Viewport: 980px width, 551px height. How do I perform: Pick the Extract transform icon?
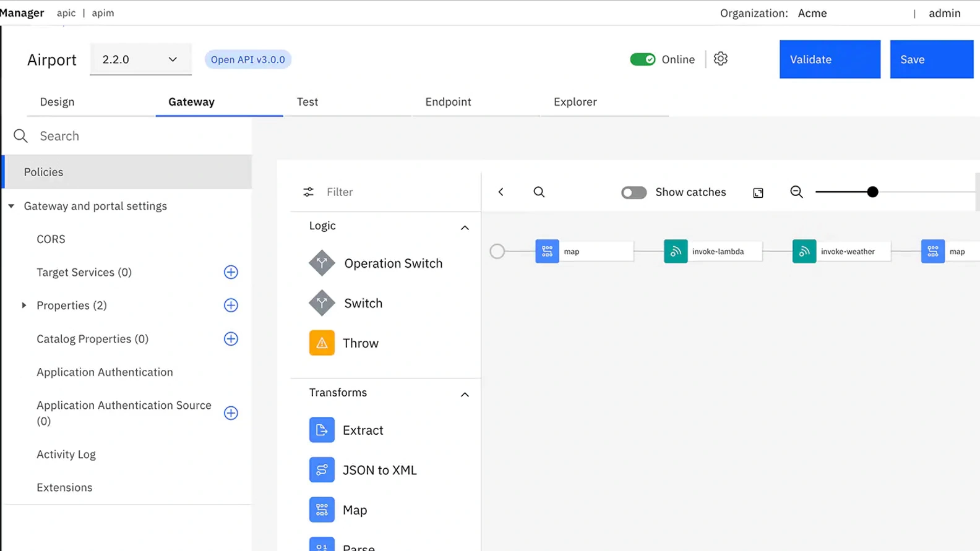pos(322,430)
